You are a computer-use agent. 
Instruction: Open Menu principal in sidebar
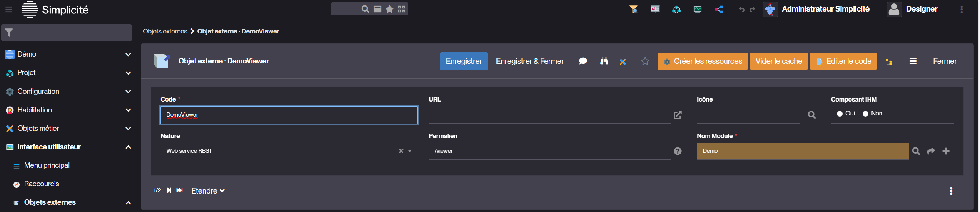pyautogui.click(x=47, y=165)
